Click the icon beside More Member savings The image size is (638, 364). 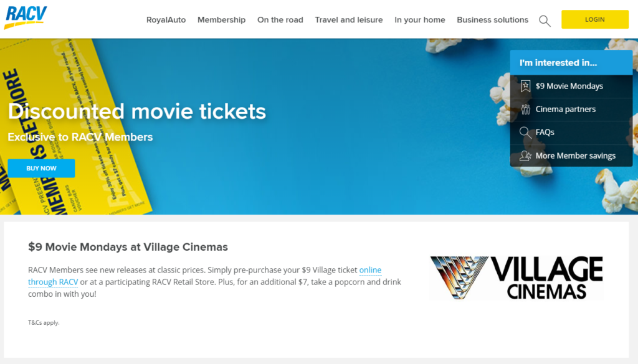pos(525,156)
